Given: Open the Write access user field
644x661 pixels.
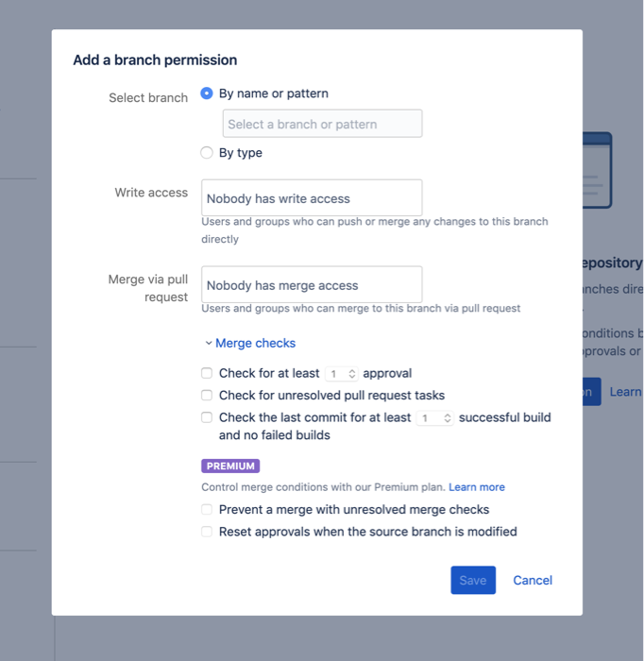Looking at the screenshot, I should tap(312, 198).
